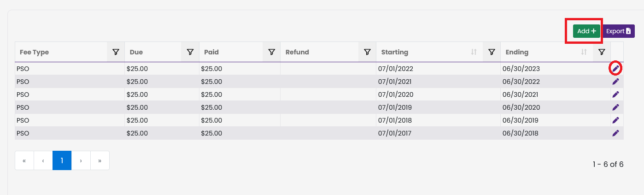Edit the fee starting 07/01/2022
This screenshot has width=644, height=195.
coord(615,69)
